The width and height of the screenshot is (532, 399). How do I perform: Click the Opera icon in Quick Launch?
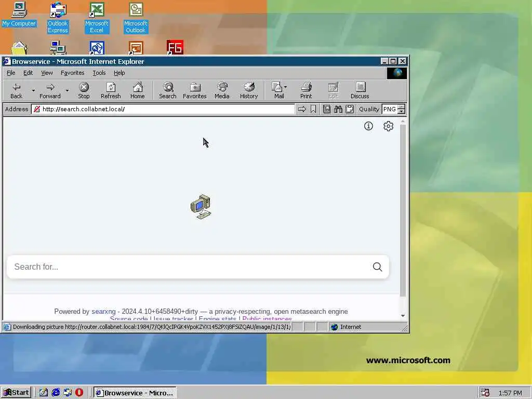[79, 393]
